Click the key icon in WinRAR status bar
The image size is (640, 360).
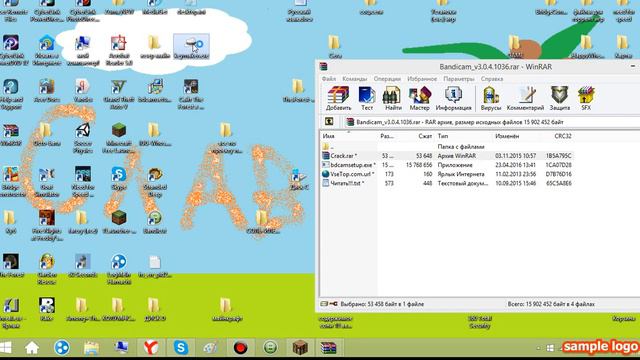[x=333, y=304]
